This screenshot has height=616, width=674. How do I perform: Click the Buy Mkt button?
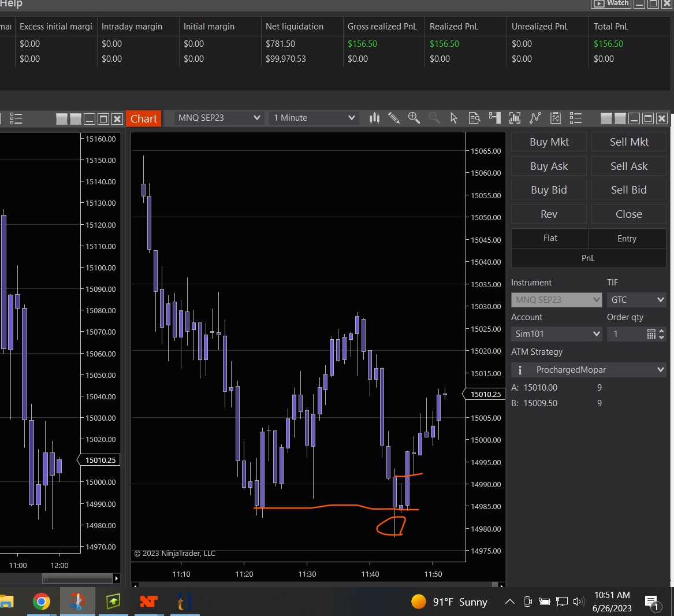click(x=549, y=142)
